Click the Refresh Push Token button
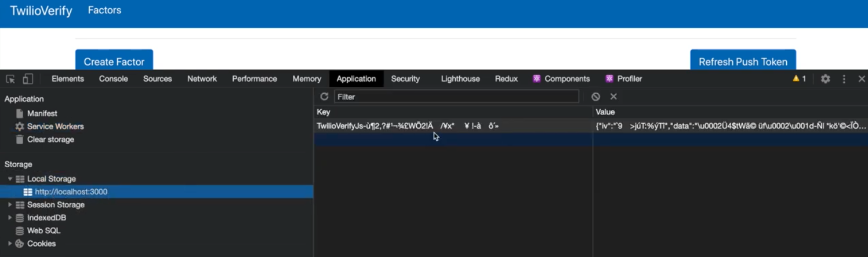 tap(743, 61)
